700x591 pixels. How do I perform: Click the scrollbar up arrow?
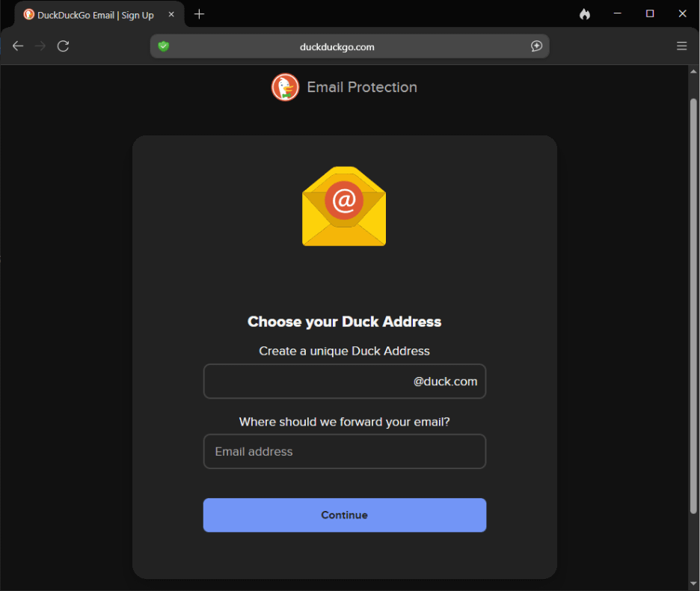693,72
